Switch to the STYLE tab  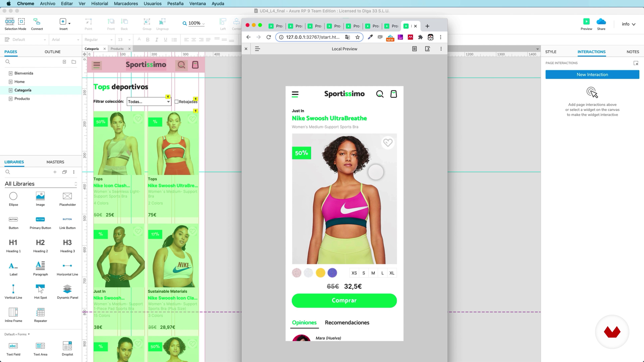pos(551,52)
